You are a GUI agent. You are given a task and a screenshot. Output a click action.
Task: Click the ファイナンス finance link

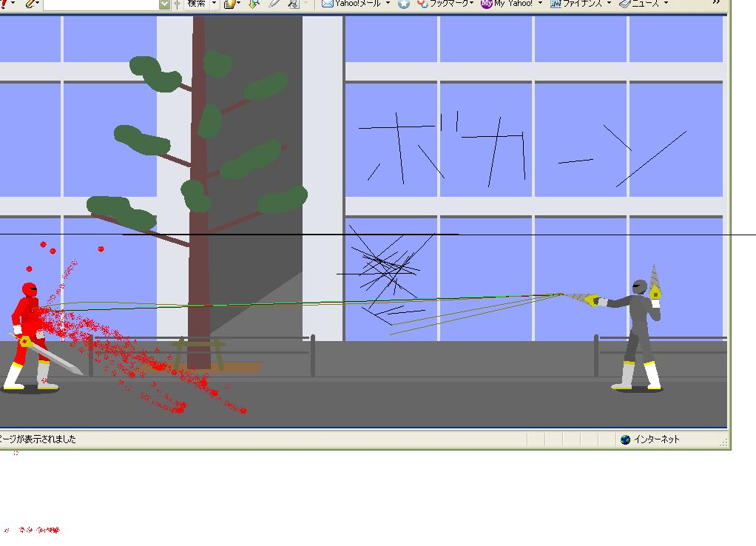(582, 4)
